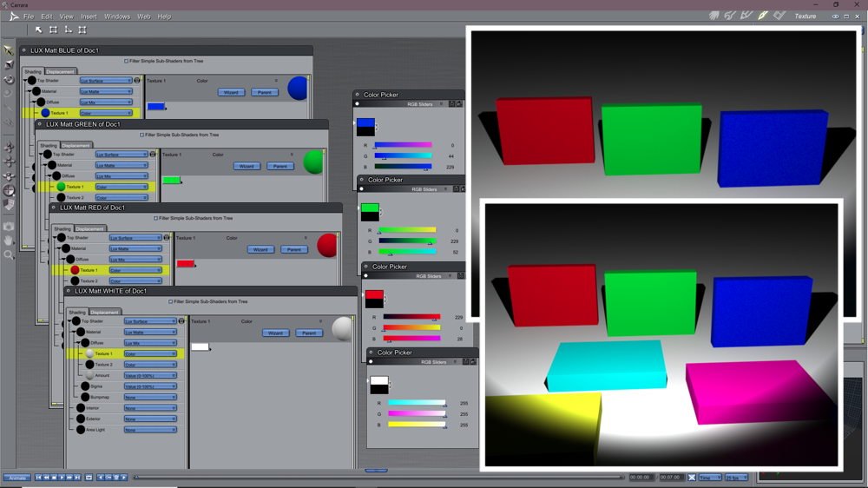Open Bumpmap None dropdown in WHITE panel
This screenshot has height=488, width=868.
150,397
